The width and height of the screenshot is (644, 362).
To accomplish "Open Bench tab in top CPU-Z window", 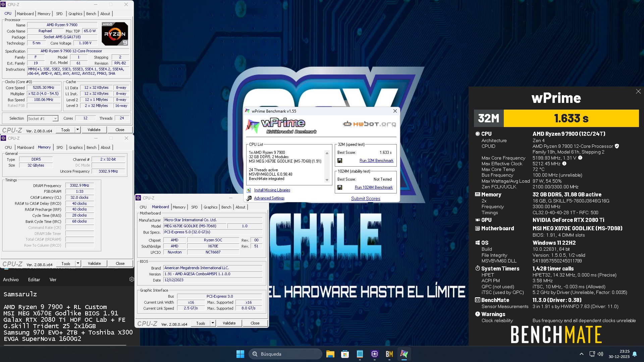I will point(91,14).
